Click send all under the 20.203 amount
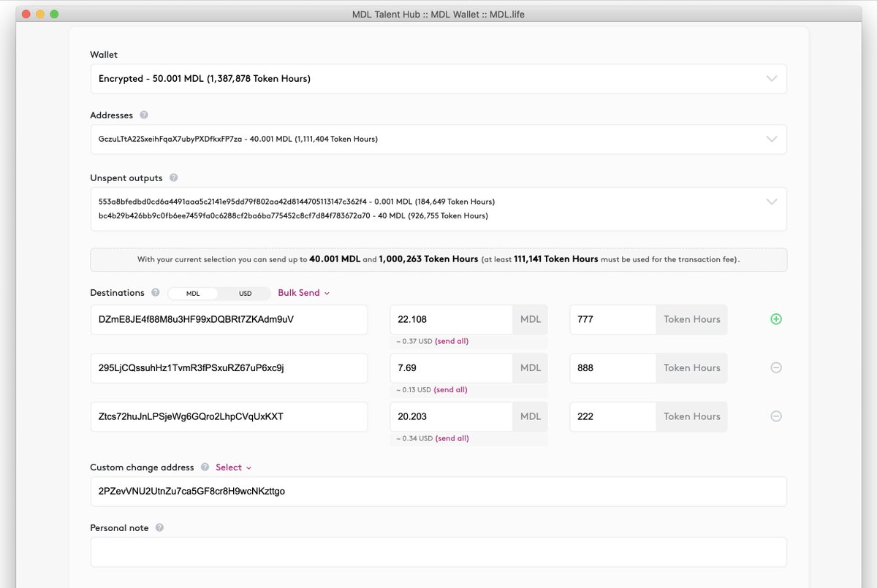This screenshot has width=877, height=588. (452, 438)
